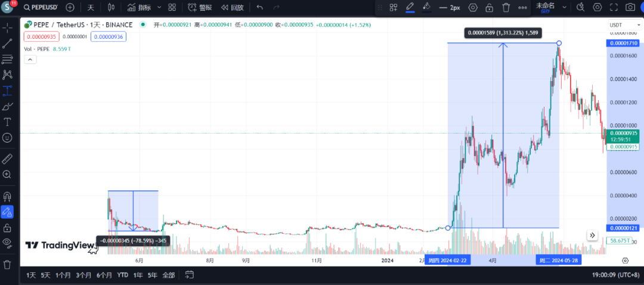This screenshot has width=644, height=285.
Task: Enter fullscreen mode
Action: 614,7
